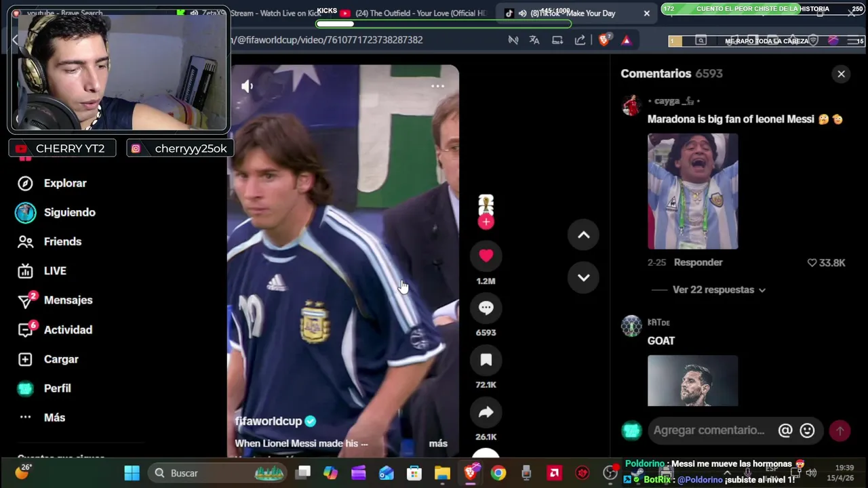Viewport: 868px width, 488px height.
Task: Click Responder under the Maradona comment
Action: click(x=698, y=262)
